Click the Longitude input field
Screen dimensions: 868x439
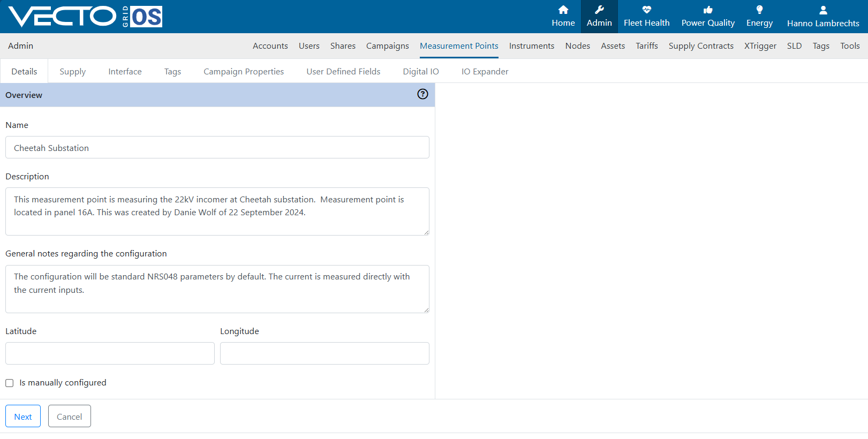[x=324, y=353]
